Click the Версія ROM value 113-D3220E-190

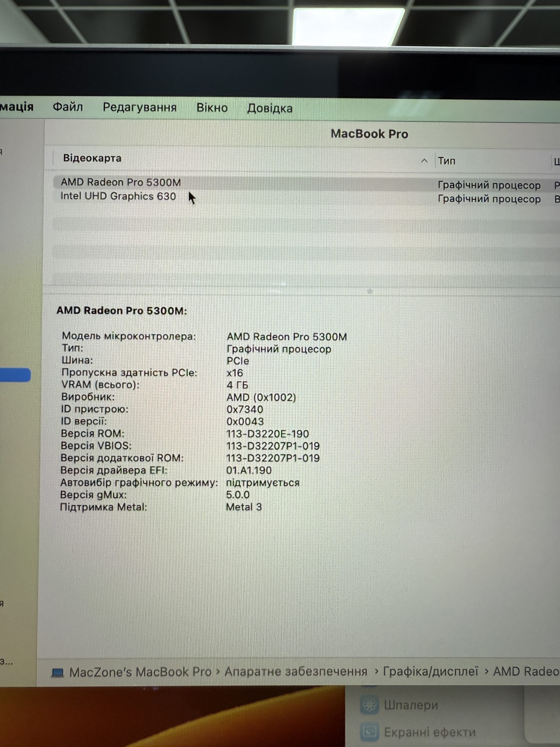click(268, 434)
